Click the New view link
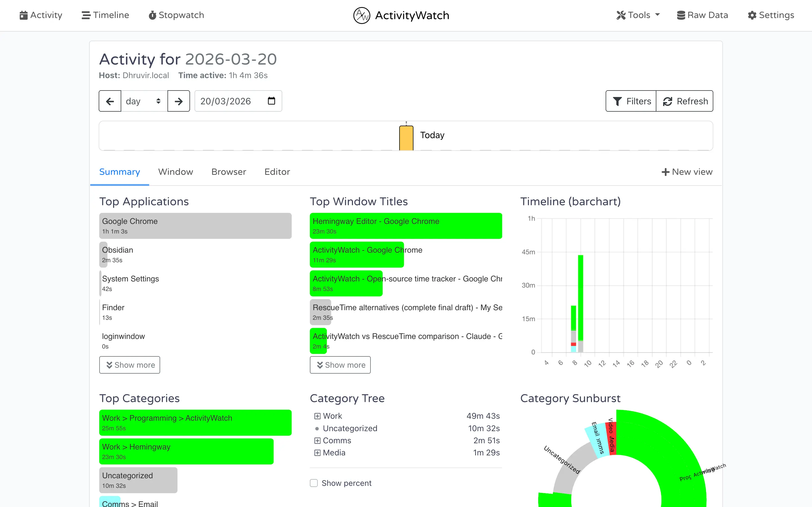 (x=687, y=172)
